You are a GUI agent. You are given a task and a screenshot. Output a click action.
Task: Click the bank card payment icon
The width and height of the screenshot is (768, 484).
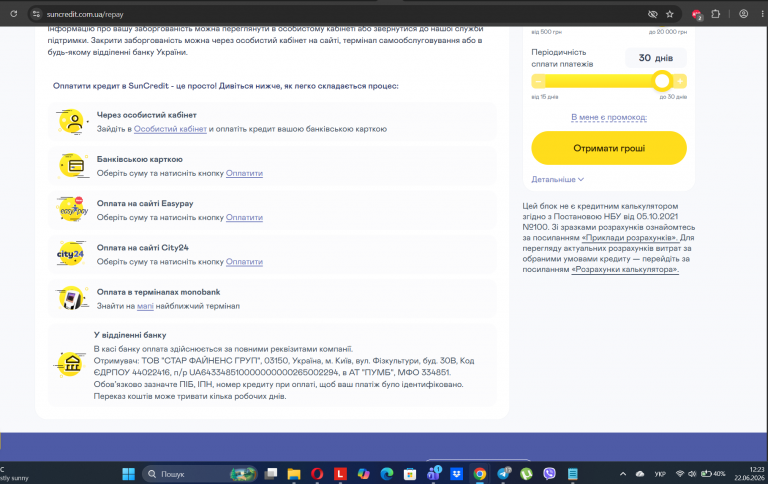73,166
